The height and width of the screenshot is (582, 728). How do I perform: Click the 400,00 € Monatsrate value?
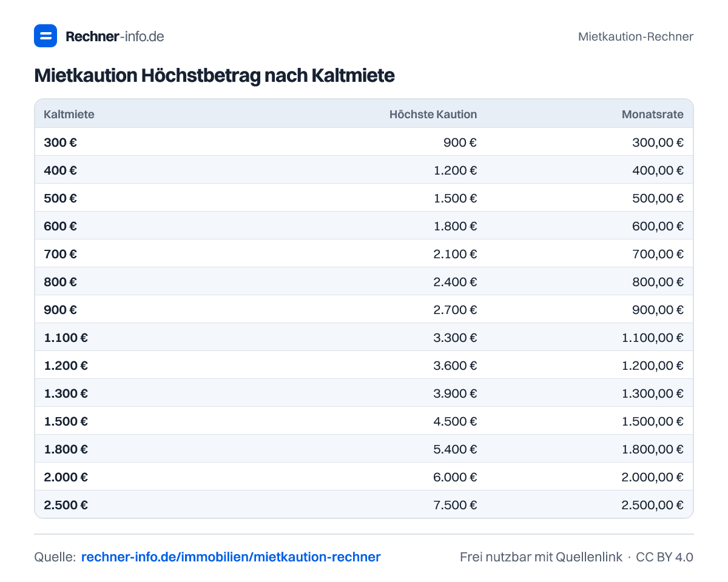pos(658,170)
